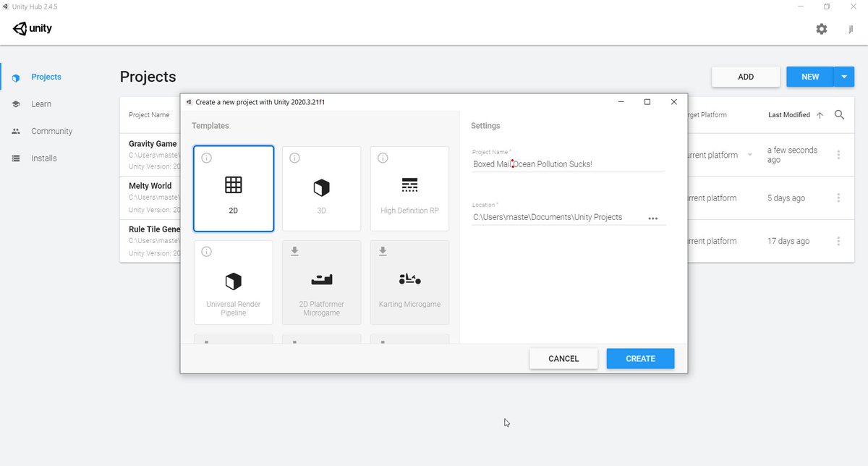Click the Installs list icon

click(x=16, y=158)
